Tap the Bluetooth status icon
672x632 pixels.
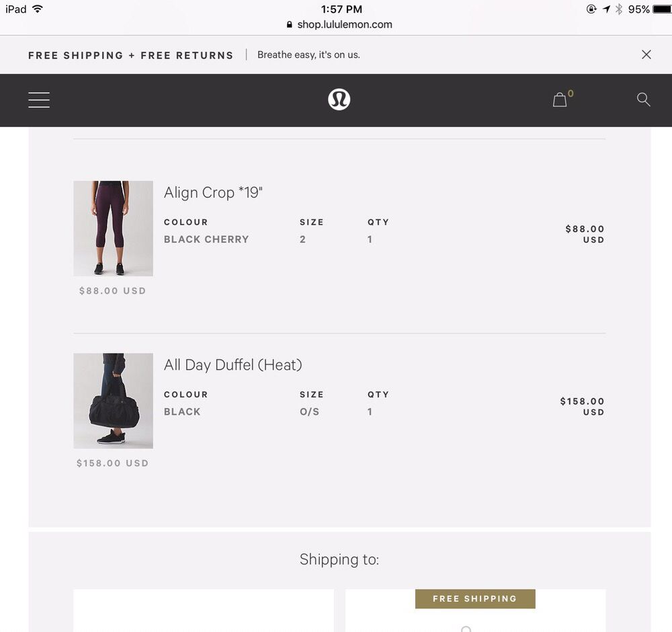pos(619,9)
